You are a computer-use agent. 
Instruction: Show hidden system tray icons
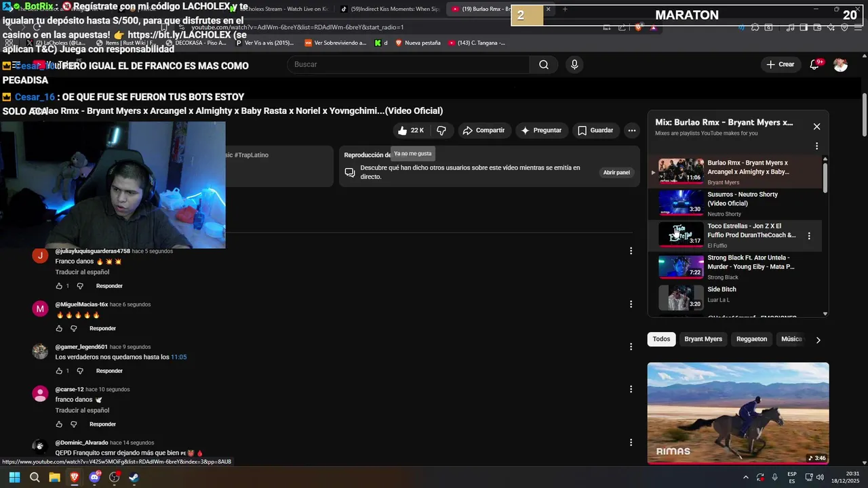coord(745,477)
